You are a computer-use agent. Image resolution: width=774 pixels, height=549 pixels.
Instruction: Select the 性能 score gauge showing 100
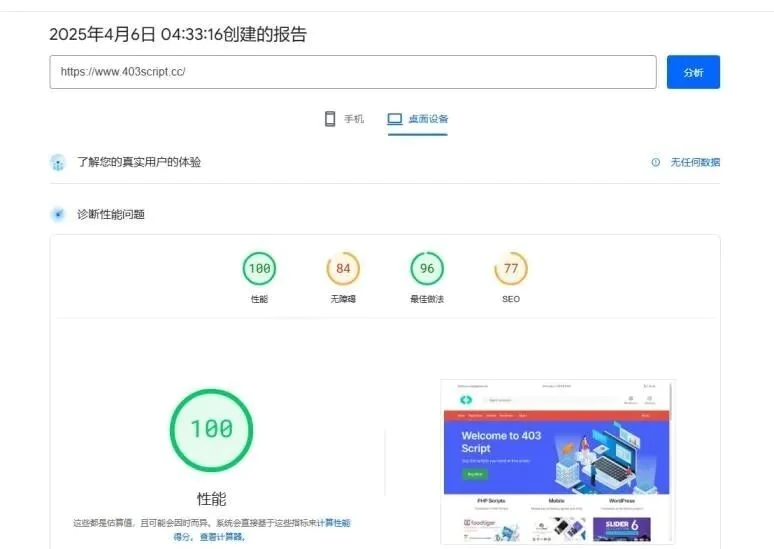pos(259,268)
